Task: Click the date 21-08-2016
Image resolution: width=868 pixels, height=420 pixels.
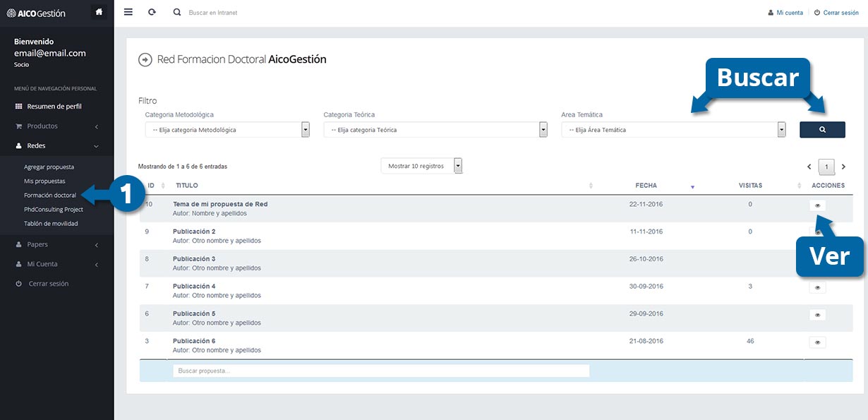Action: (x=646, y=342)
